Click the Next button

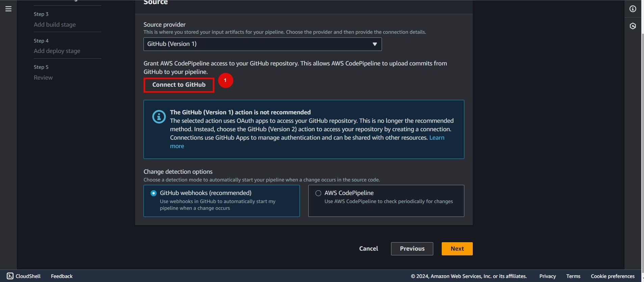click(457, 249)
